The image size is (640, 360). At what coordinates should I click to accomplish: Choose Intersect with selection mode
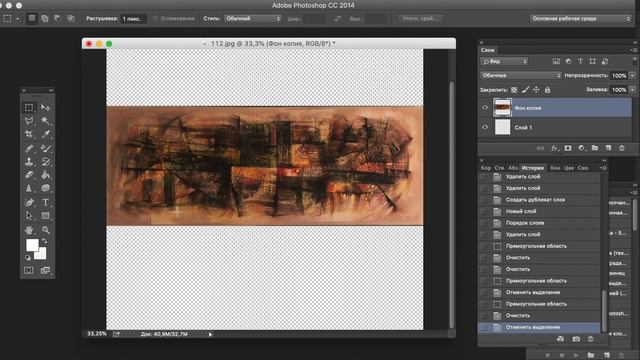click(x=71, y=18)
